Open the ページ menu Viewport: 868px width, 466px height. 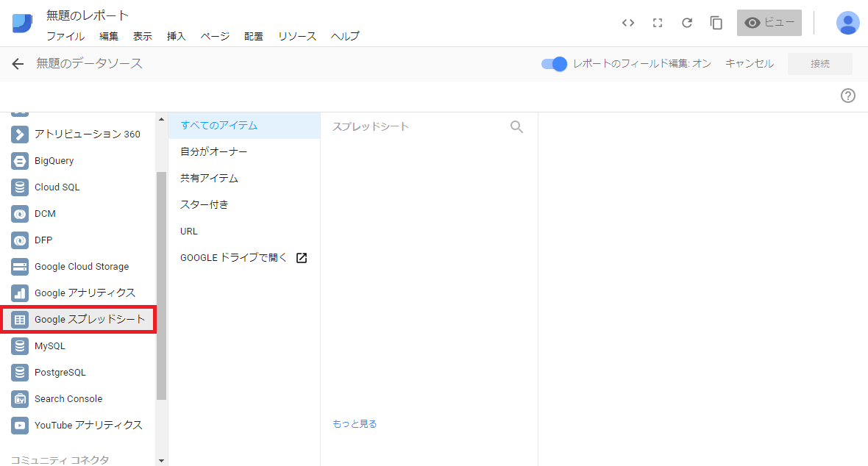[215, 36]
